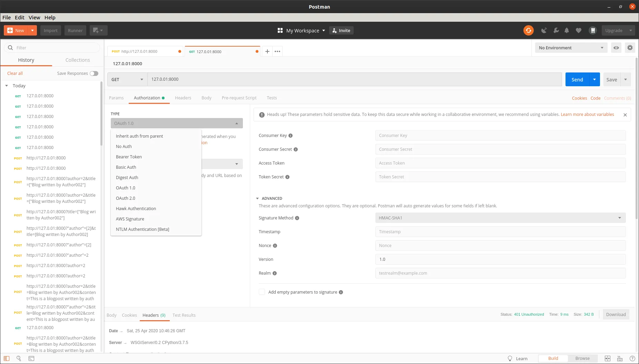Open the Send button dropdown arrow
The width and height of the screenshot is (639, 364).
(594, 79)
